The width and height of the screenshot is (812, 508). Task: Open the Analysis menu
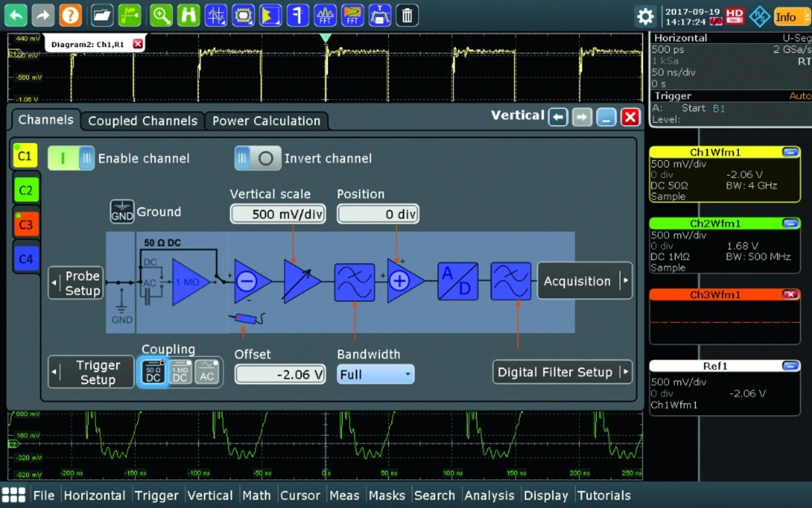click(x=490, y=495)
